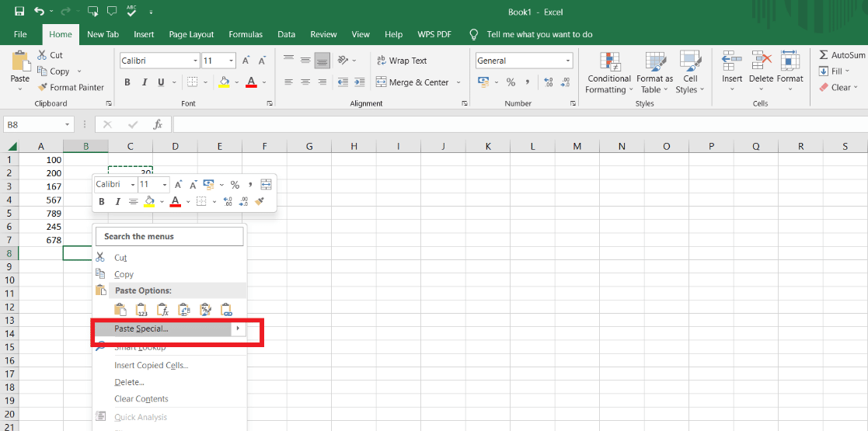Click the Delete cells icon
This screenshot has width=868, height=431.
(x=762, y=61)
